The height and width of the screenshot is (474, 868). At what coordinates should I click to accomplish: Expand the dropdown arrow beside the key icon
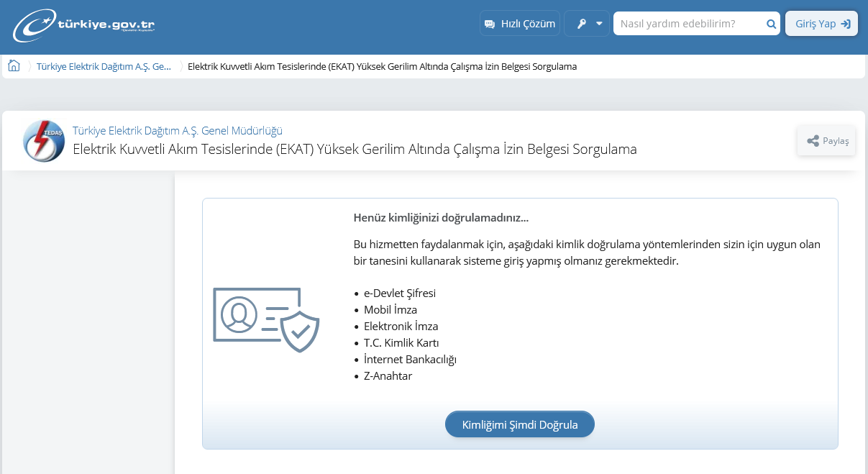598,24
